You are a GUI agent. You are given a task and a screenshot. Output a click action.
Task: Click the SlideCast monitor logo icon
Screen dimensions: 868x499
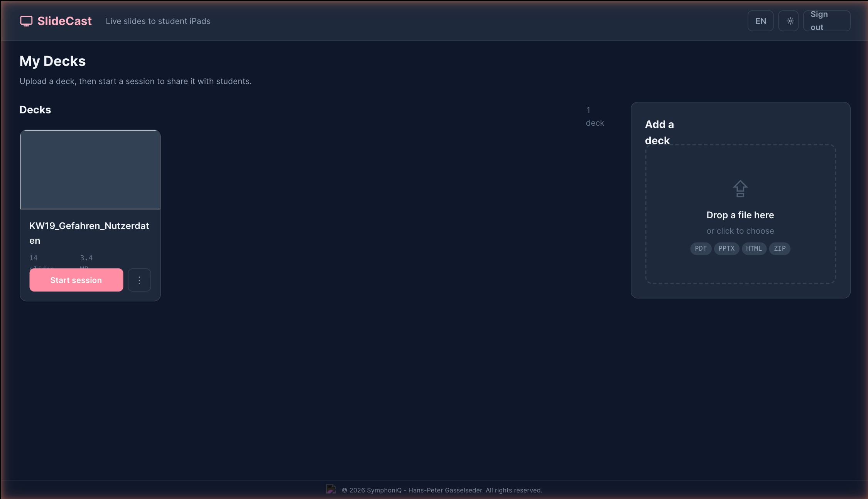(x=26, y=21)
